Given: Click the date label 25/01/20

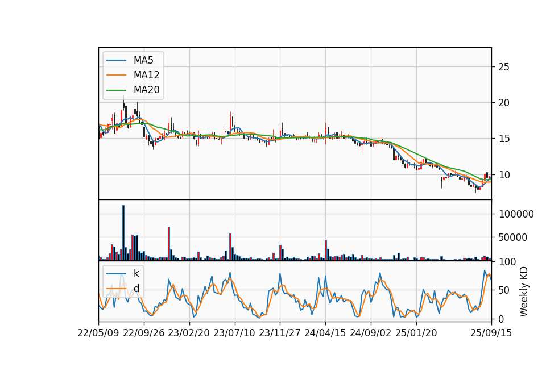Looking at the screenshot, I should [416, 333].
